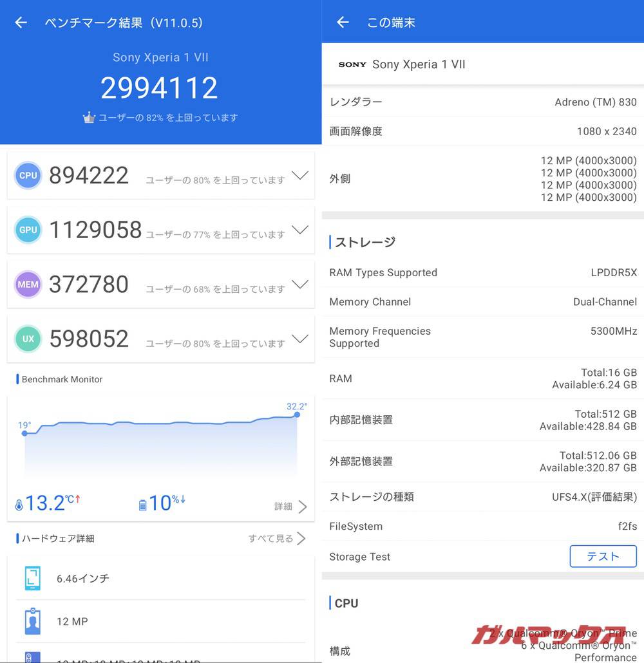
Task: Expand the CPU score details chevron
Action: pyautogui.click(x=300, y=175)
